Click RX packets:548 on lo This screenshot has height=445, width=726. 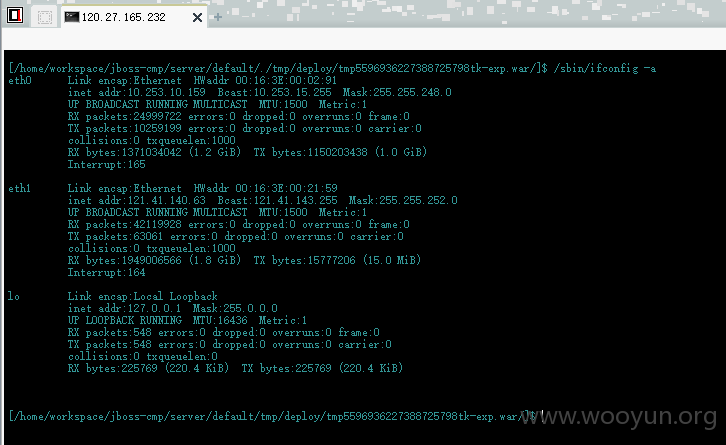tap(109, 332)
